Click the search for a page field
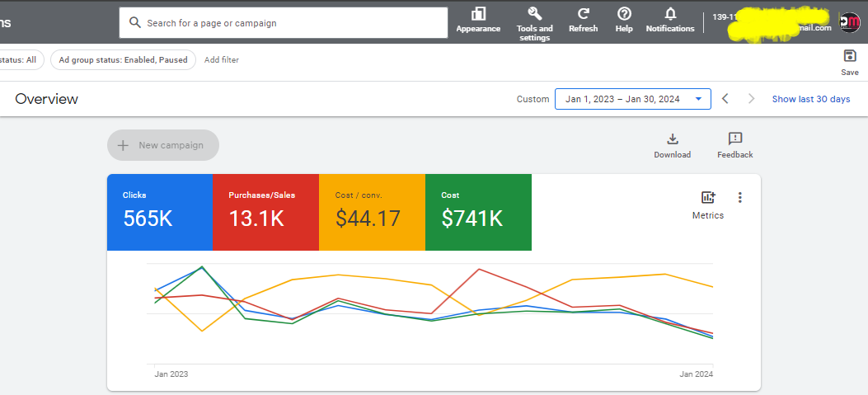The width and height of the screenshot is (868, 395). point(284,23)
